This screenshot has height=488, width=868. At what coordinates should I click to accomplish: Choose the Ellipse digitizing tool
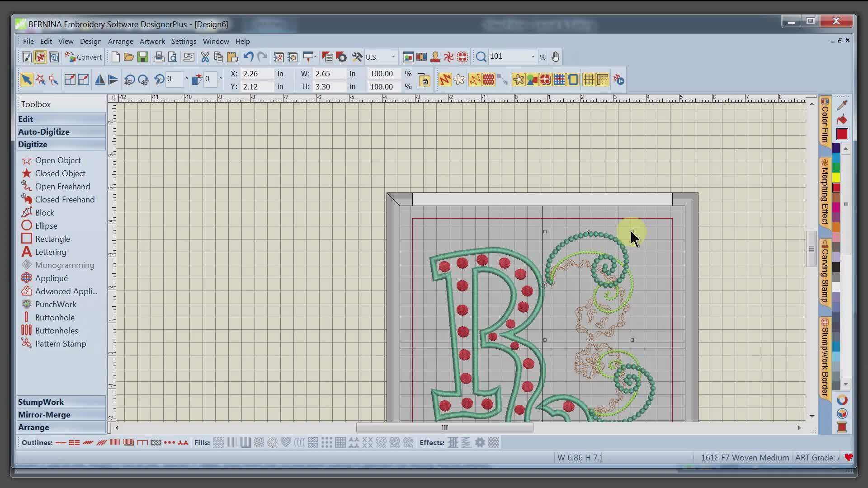point(46,225)
